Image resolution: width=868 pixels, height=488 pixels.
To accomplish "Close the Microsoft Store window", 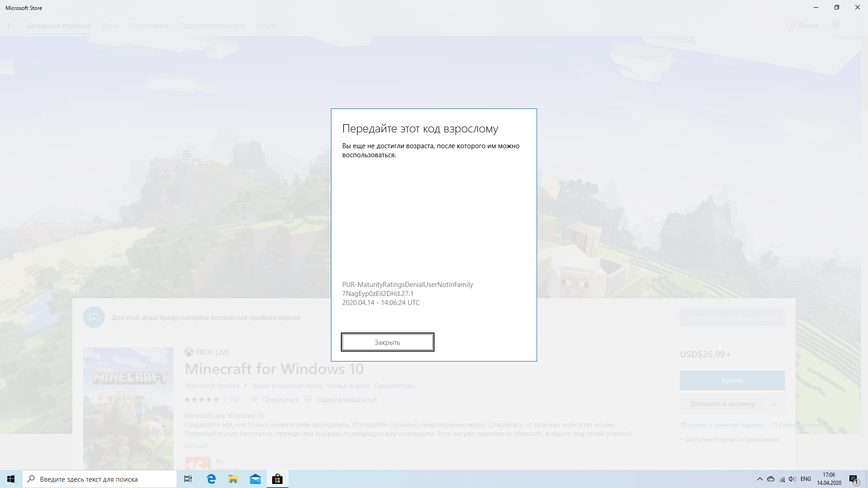I will 858,7.
